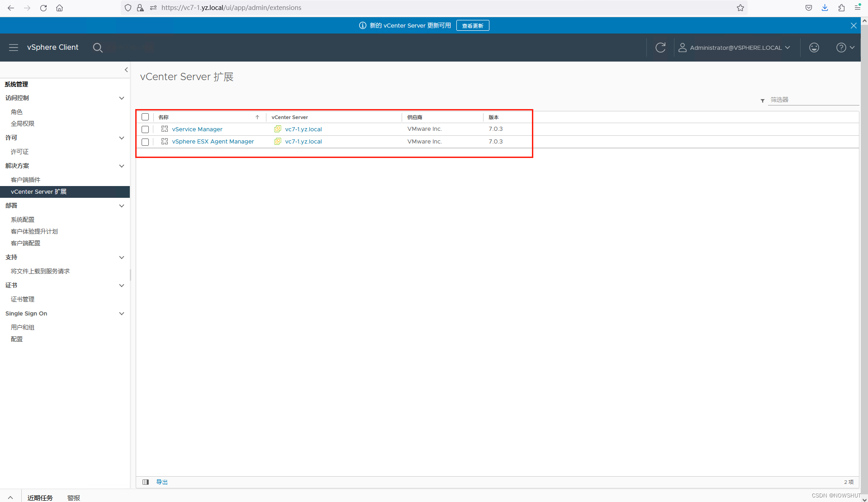The height and width of the screenshot is (502, 868).
Task: Collapse the 部署 section
Action: [121, 206]
